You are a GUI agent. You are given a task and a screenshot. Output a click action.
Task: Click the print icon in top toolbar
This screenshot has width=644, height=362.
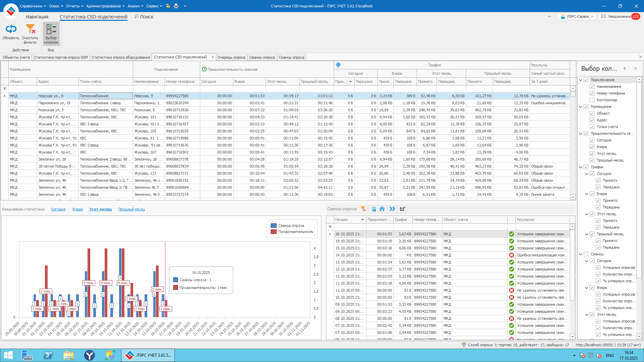pos(176,6)
